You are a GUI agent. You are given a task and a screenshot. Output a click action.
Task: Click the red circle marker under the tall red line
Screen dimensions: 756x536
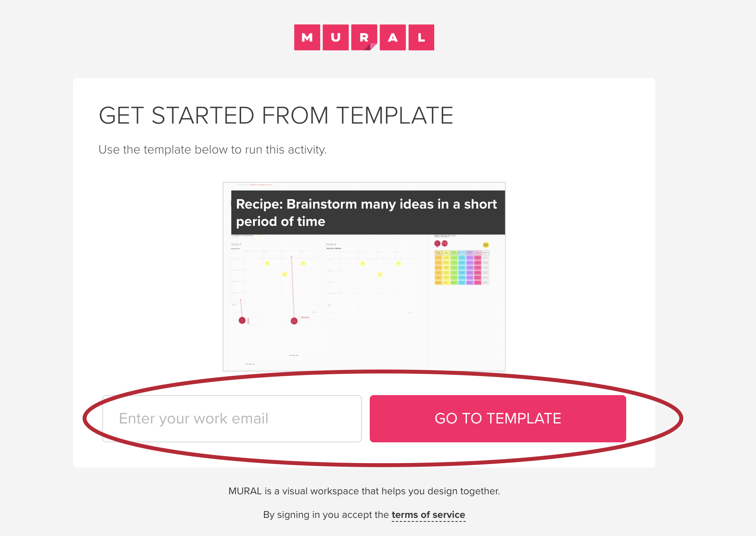294,321
